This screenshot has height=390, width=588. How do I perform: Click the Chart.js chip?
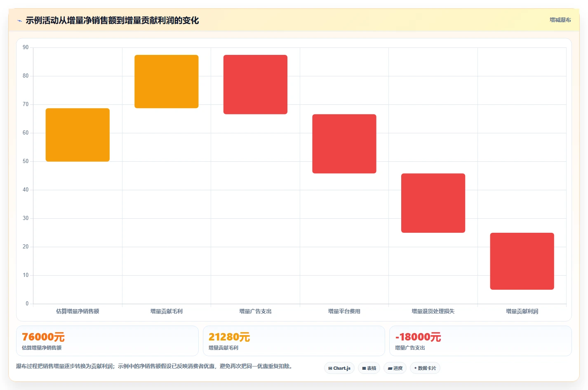(339, 368)
